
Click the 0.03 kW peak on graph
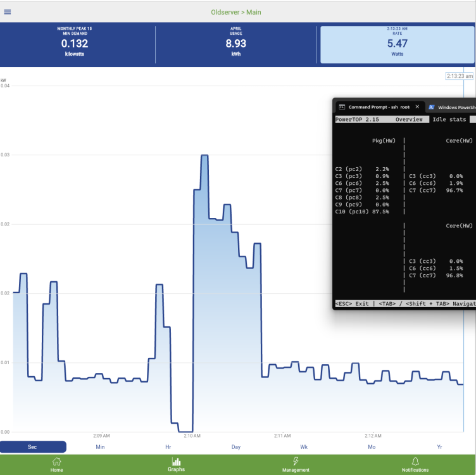click(204, 155)
